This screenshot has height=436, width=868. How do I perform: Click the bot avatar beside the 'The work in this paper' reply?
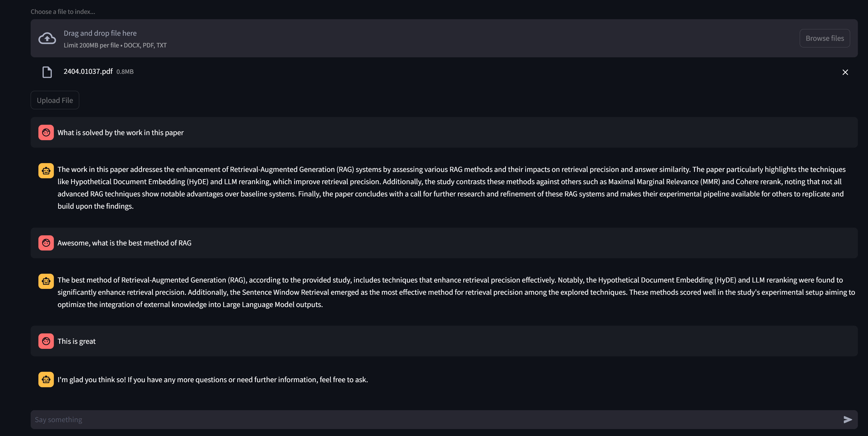[x=46, y=171]
